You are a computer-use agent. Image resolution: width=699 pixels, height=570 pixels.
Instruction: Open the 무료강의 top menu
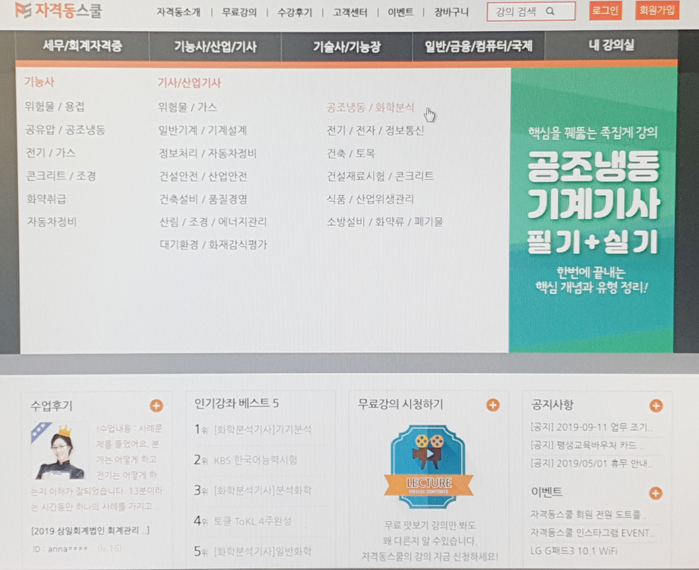click(239, 12)
